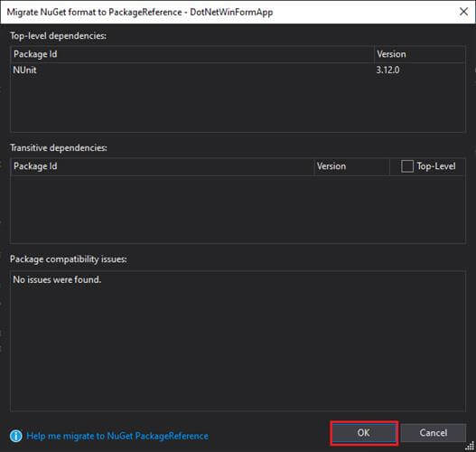Open Help me migrate to NuGet PackageReference link
This screenshot has height=452, width=476.
(117, 436)
